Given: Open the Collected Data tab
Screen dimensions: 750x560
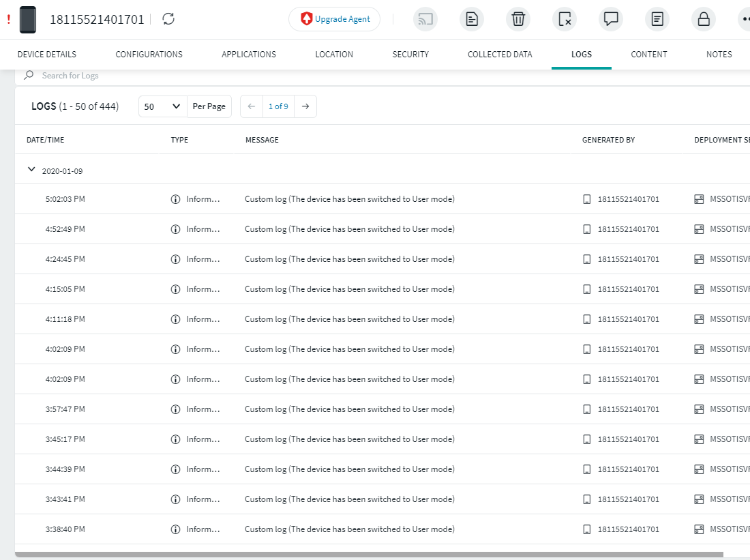Looking at the screenshot, I should click(500, 55).
